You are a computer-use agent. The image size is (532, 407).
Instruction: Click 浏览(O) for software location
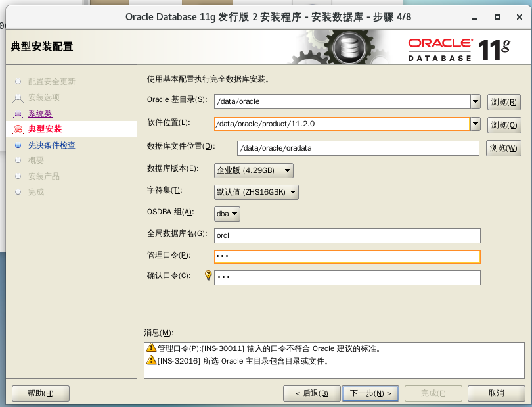(504, 125)
